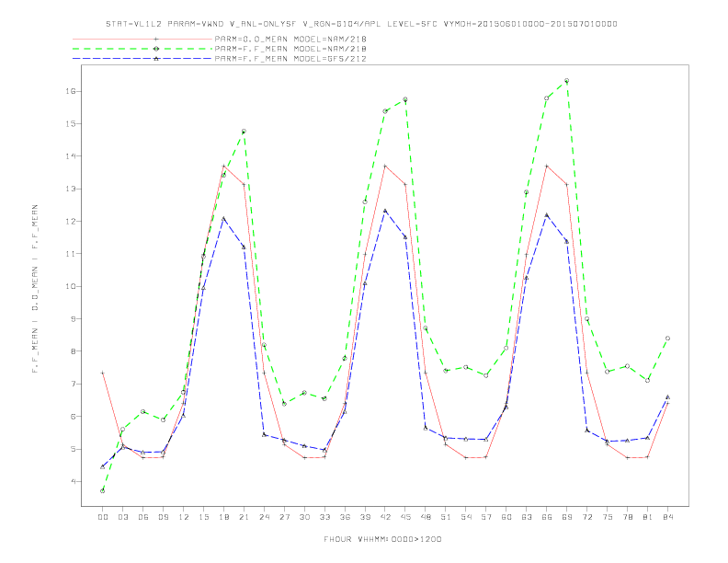This screenshot has height=563, width=728.
Task: Click y-axis tick label 12
Action: 70,221
